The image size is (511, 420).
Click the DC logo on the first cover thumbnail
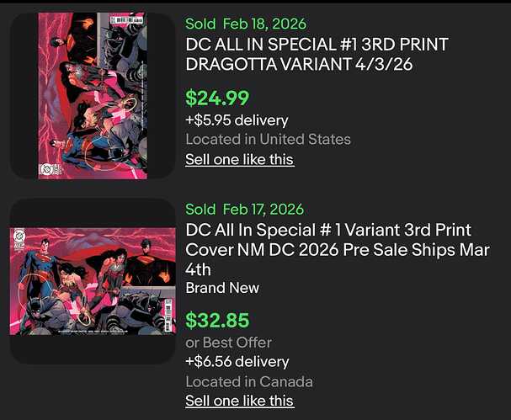45,169
